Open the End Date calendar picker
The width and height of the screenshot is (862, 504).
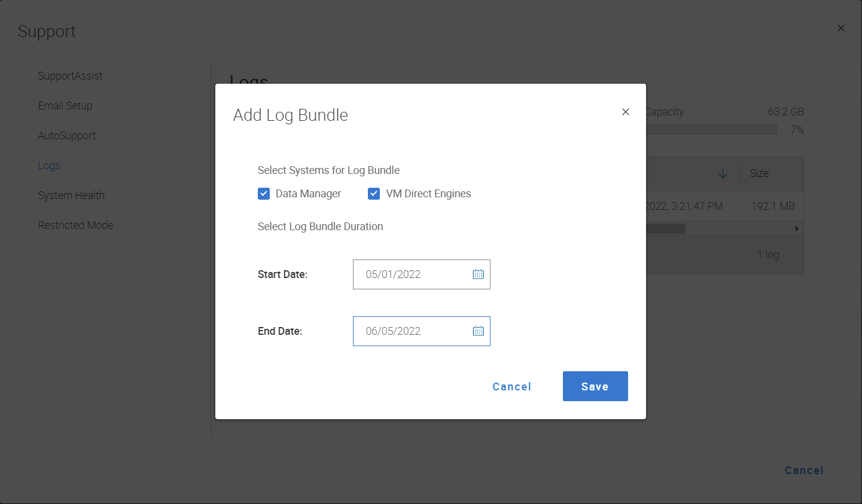point(478,331)
